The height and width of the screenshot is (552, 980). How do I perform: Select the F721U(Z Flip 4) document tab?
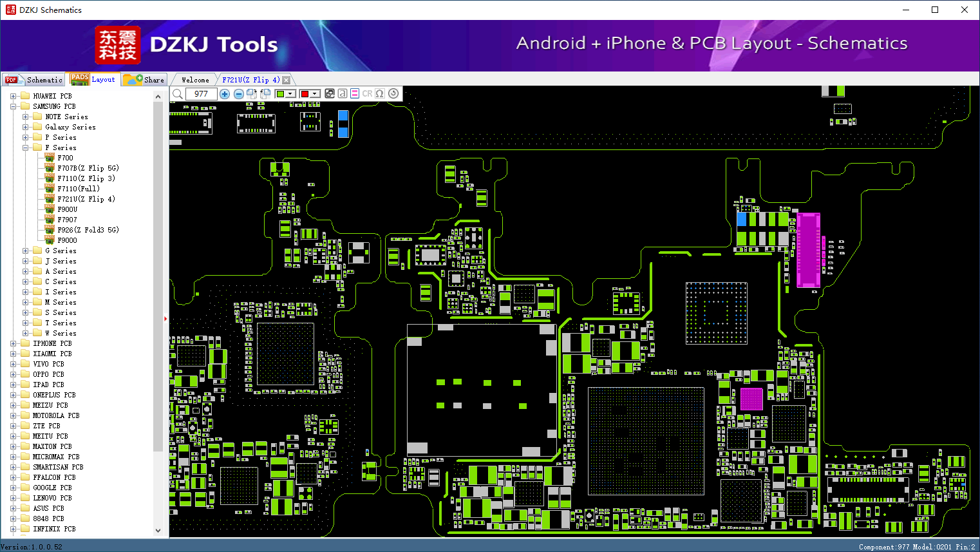click(251, 80)
